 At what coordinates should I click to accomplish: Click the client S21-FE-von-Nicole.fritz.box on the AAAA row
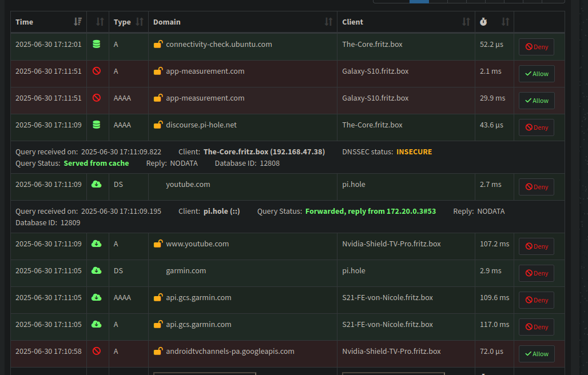387,298
